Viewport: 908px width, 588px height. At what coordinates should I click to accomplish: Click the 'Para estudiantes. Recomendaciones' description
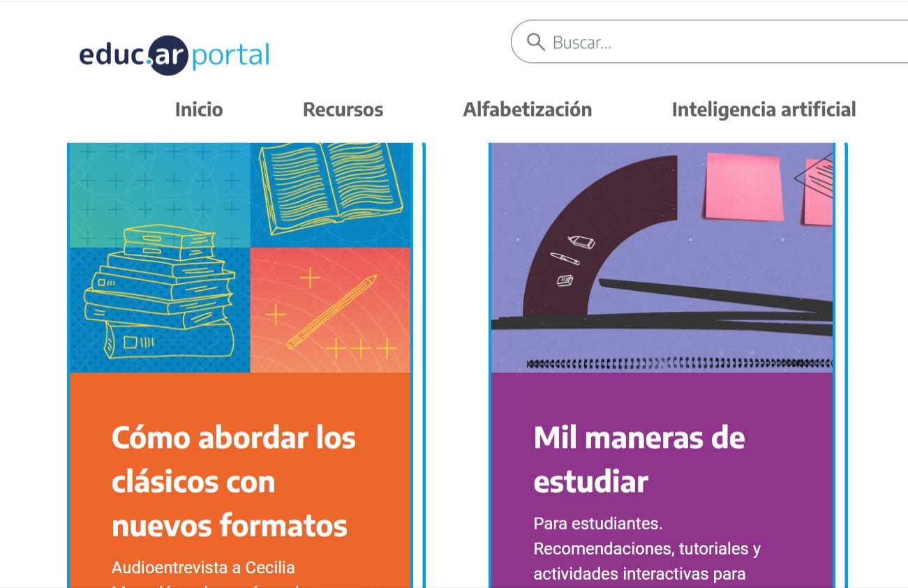647,548
